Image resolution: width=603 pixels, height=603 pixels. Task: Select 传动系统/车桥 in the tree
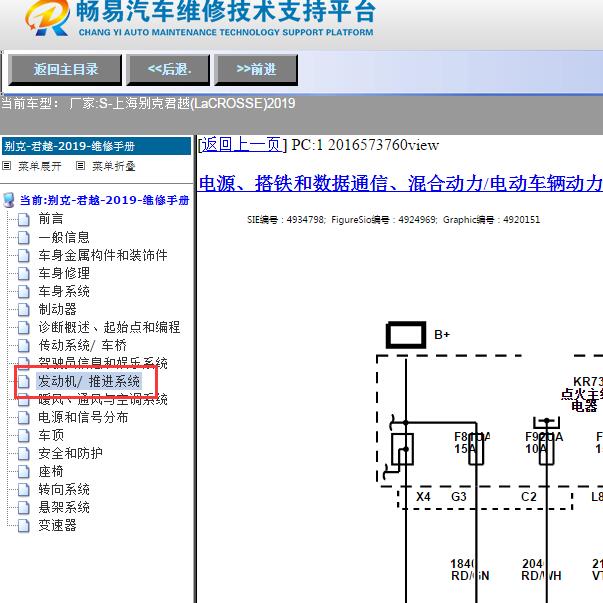[82, 345]
